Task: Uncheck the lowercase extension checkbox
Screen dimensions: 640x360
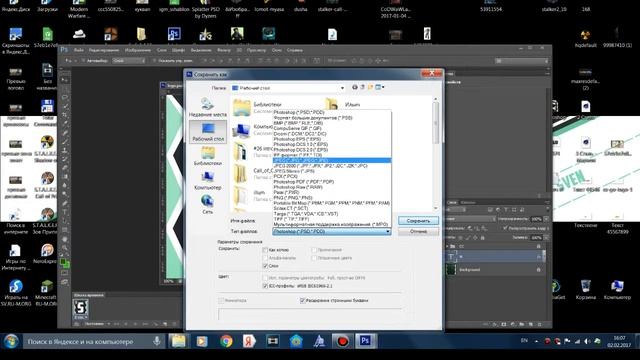Action: (x=302, y=300)
